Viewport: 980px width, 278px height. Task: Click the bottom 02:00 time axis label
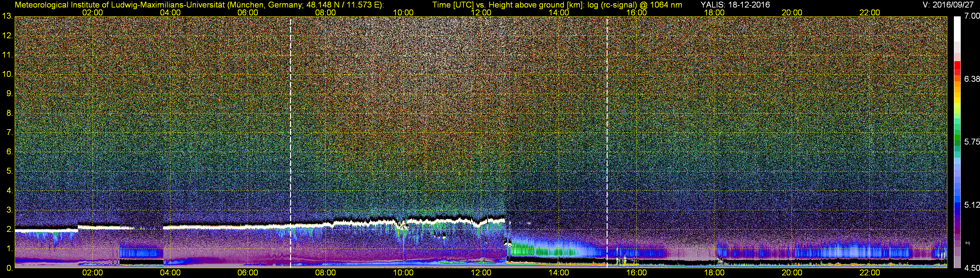point(92,273)
